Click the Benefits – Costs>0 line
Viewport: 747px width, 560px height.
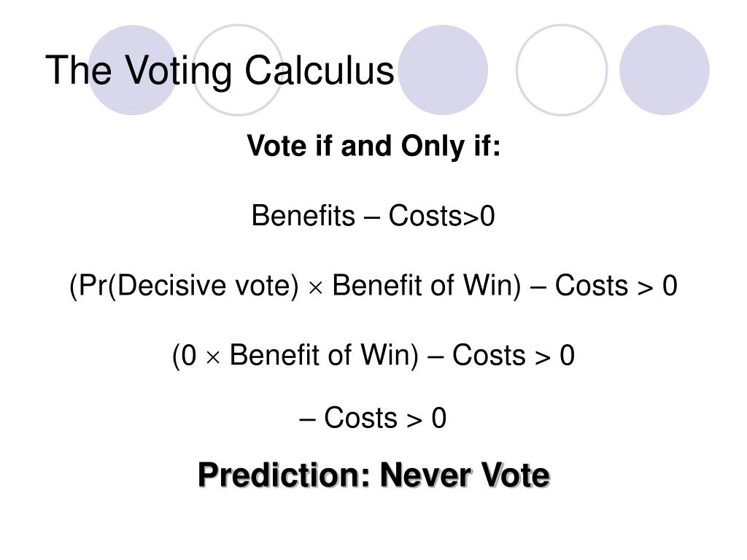click(x=373, y=216)
